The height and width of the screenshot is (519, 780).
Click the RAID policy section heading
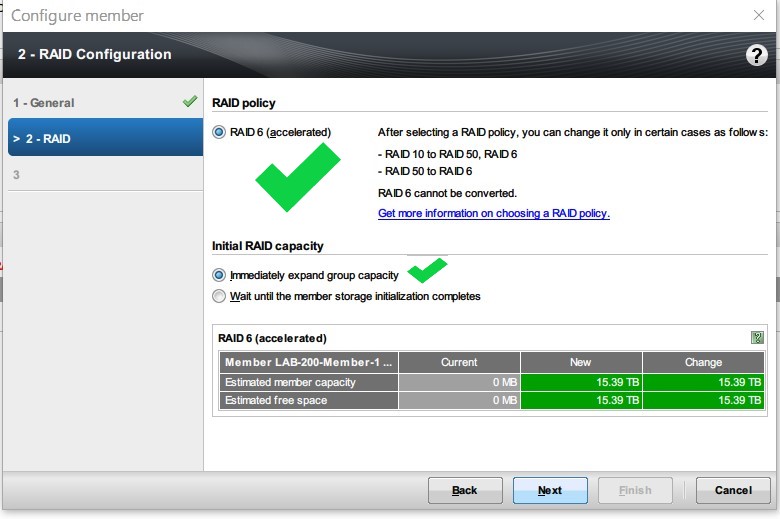click(244, 103)
